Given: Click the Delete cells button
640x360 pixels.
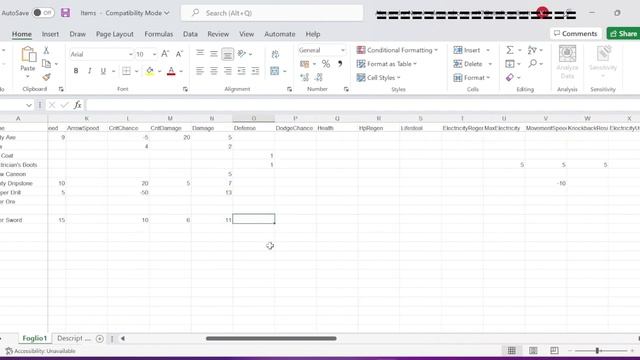Looking at the screenshot, I should pyautogui.click(x=468, y=64).
